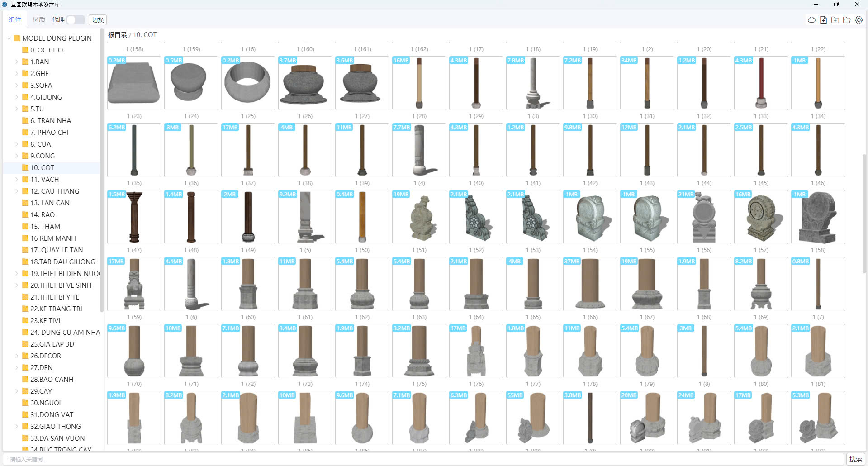This screenshot has width=868, height=466.
Task: Click the add new file icon
Action: point(823,20)
